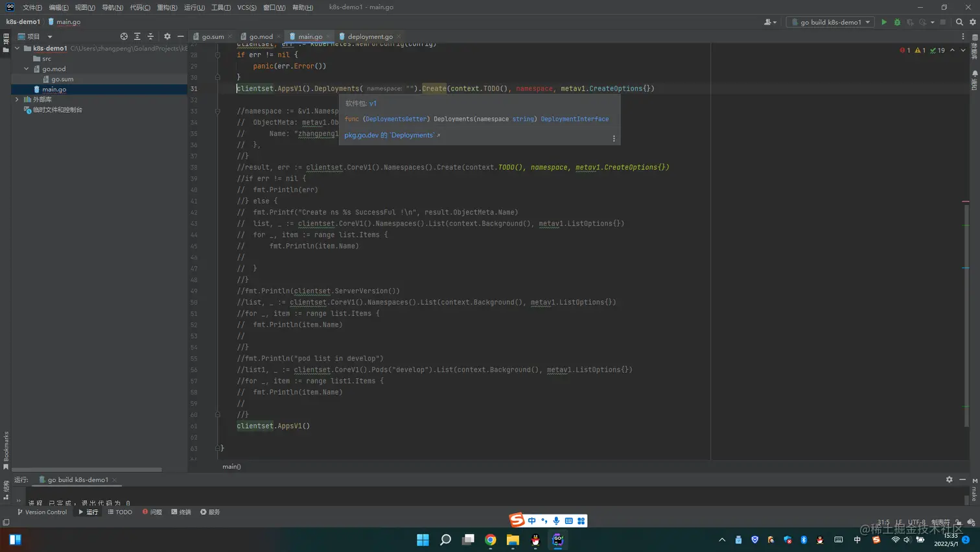Start debugging with the green bug icon
The height and width of the screenshot is (552, 980).
point(897,22)
